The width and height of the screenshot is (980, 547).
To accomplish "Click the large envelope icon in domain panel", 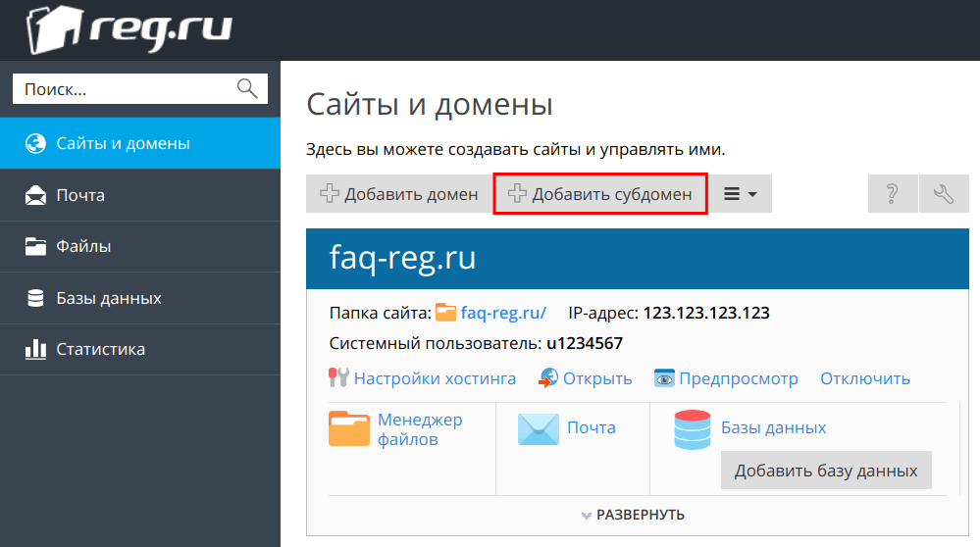I will [x=539, y=429].
